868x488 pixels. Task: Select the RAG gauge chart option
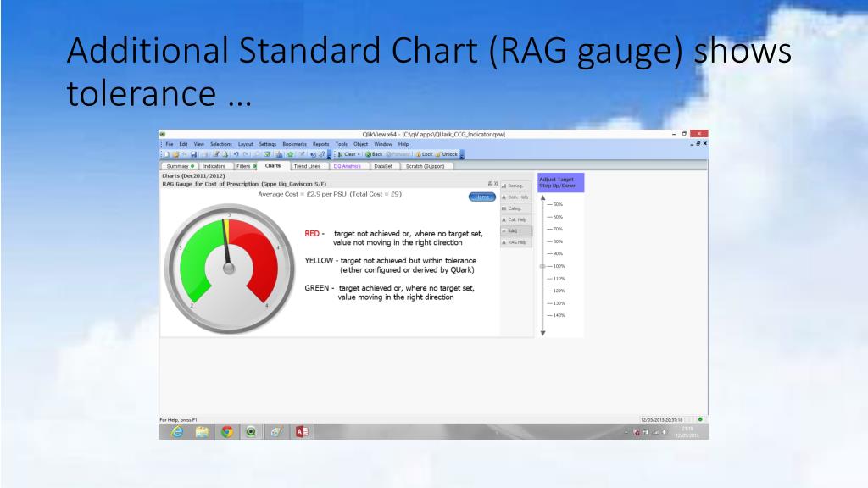[516, 230]
